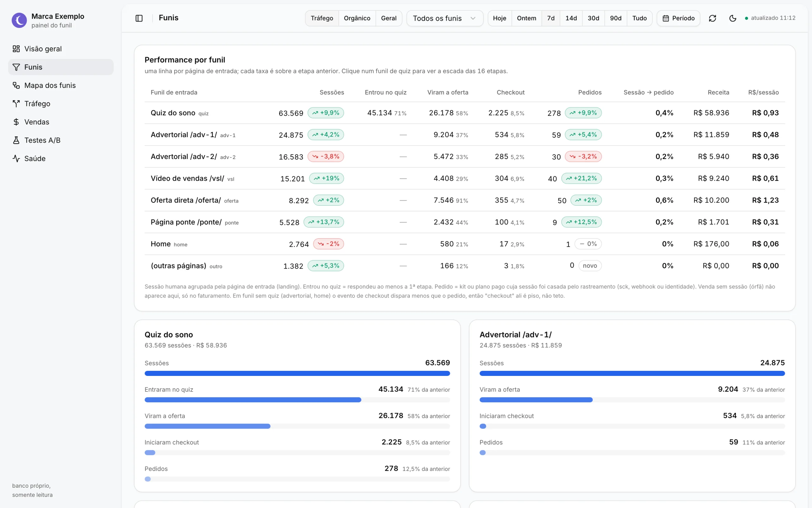Click the Receita column header
Viewport: 812px width, 508px height.
pos(718,92)
